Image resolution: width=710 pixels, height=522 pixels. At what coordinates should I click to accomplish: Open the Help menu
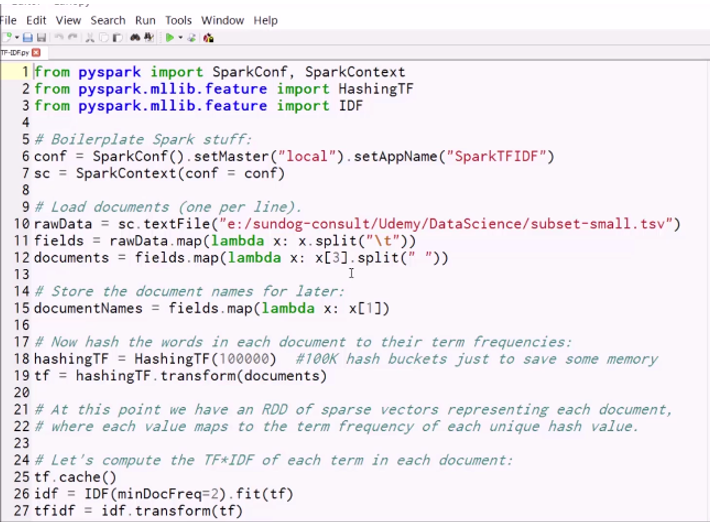[265, 20]
